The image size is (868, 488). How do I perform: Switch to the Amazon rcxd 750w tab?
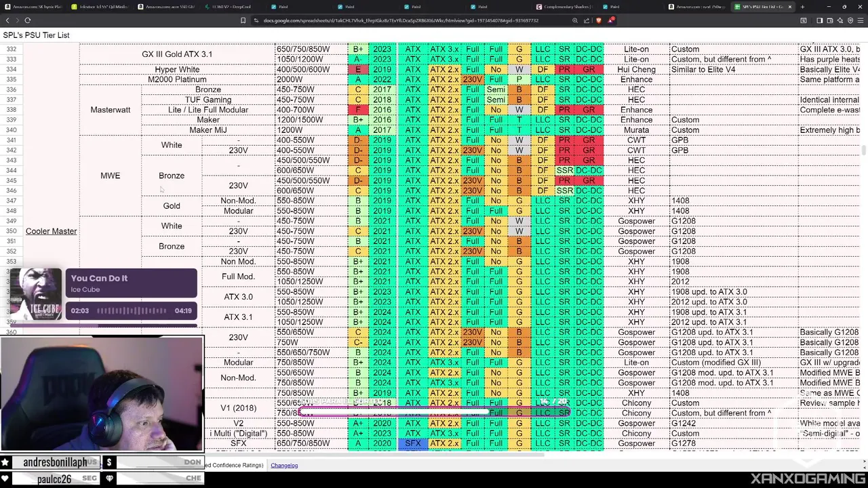pos(698,7)
